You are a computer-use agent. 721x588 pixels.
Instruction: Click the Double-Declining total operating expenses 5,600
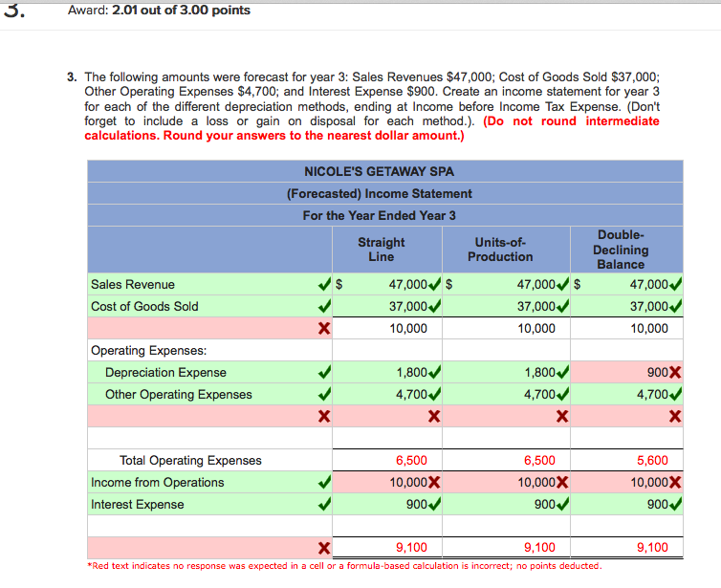652,460
